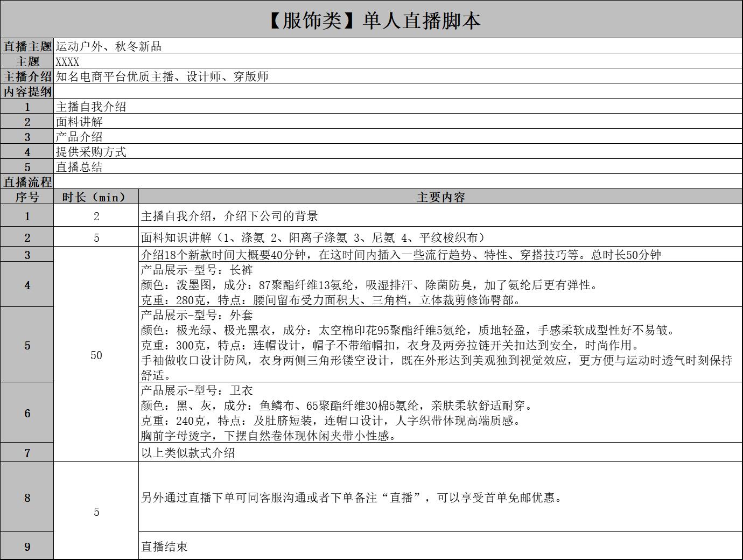The image size is (743, 560).
Task: Select the 产品展示-型号：外套 cell
Action: 440,345
